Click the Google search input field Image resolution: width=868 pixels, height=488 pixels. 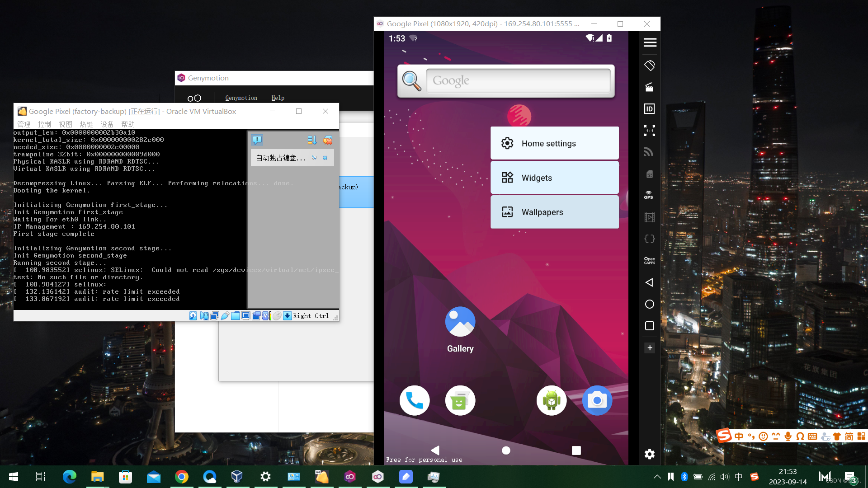pos(518,81)
